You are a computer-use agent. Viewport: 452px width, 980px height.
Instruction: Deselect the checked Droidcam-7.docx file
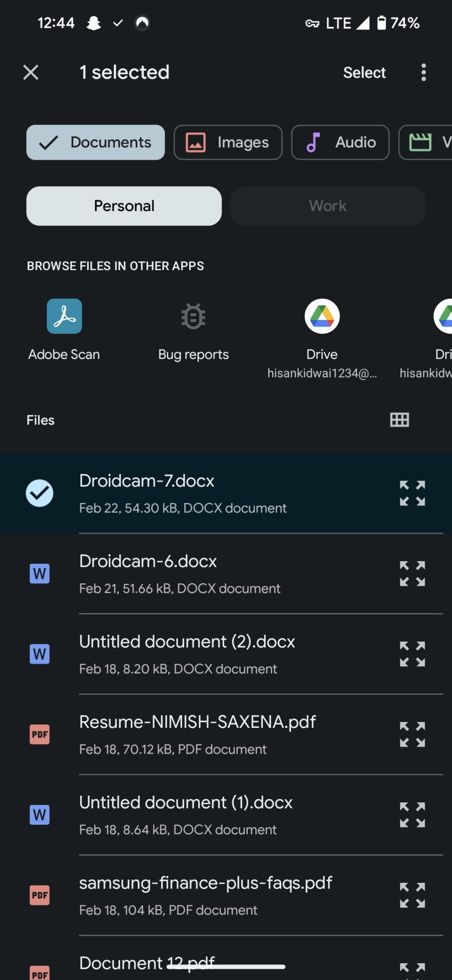pos(40,493)
